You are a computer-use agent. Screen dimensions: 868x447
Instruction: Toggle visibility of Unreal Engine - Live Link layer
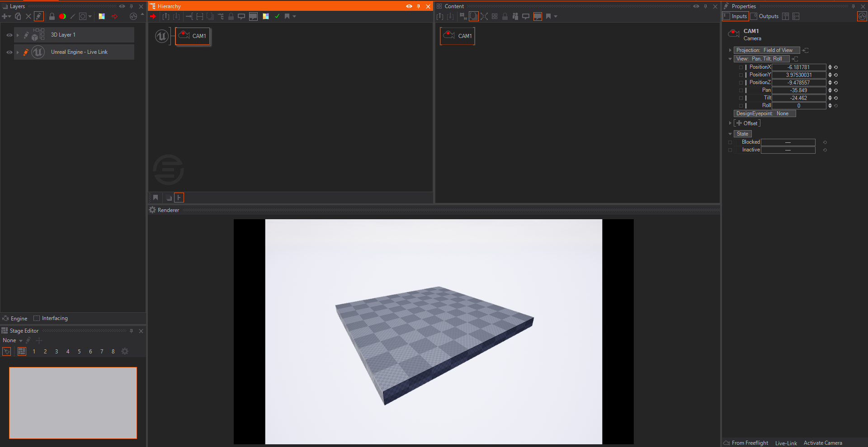click(9, 52)
